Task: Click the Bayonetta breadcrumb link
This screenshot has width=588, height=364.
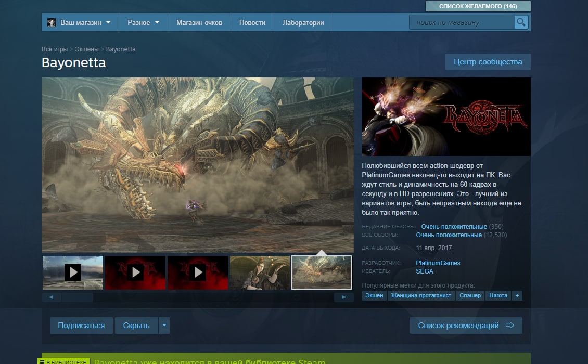Action: (x=121, y=49)
